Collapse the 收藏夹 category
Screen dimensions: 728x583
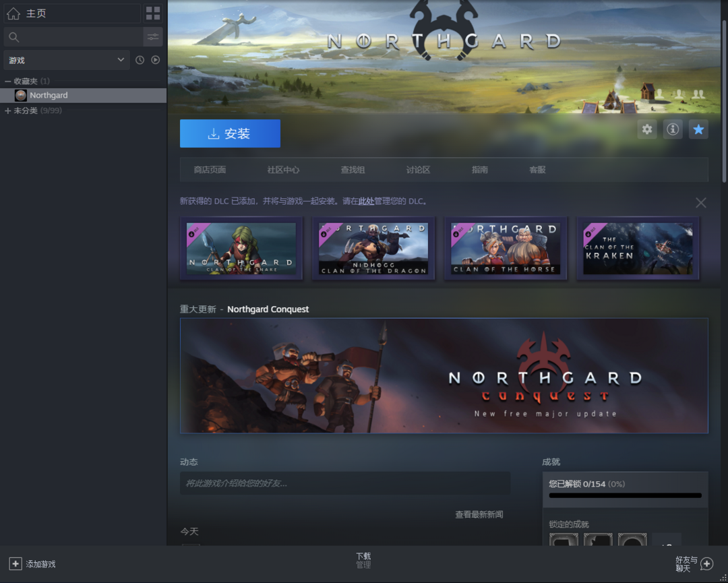click(x=7, y=81)
